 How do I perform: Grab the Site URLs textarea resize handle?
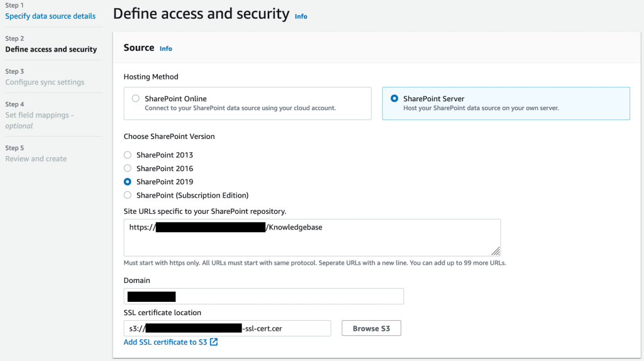pyautogui.click(x=496, y=251)
